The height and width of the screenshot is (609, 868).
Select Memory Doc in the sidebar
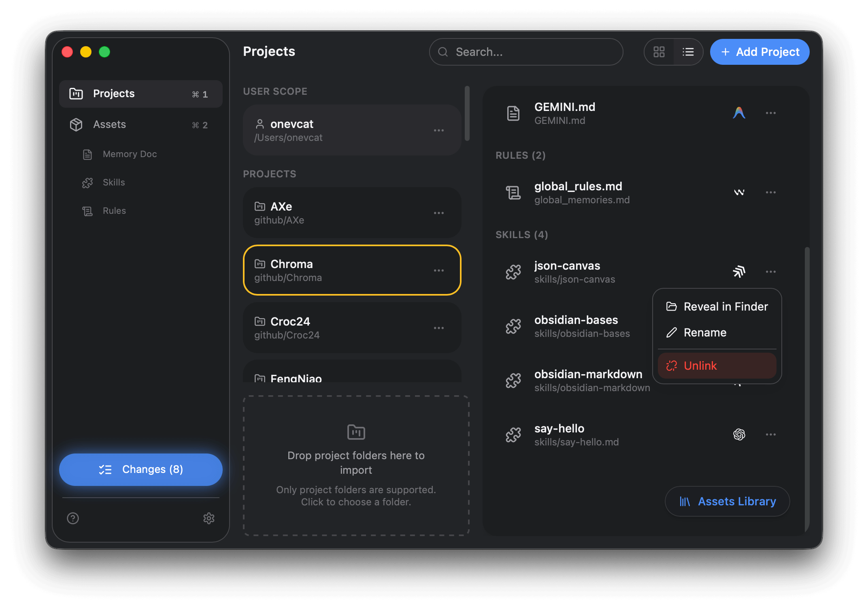129,154
